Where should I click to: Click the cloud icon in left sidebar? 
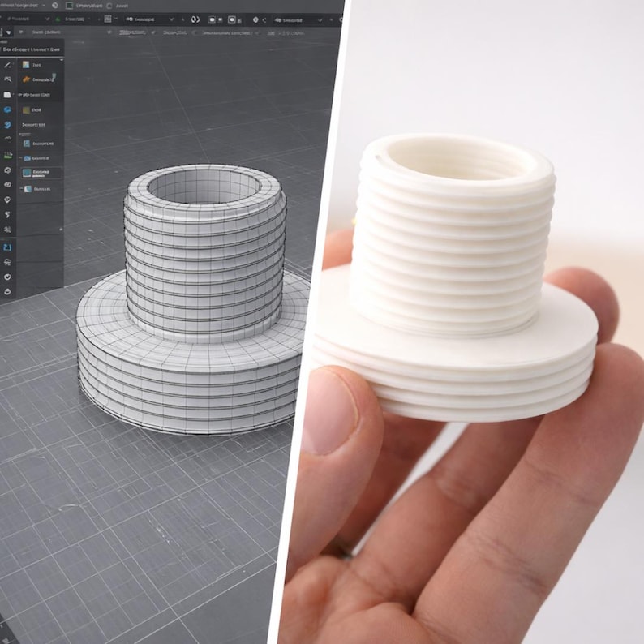click(7, 262)
